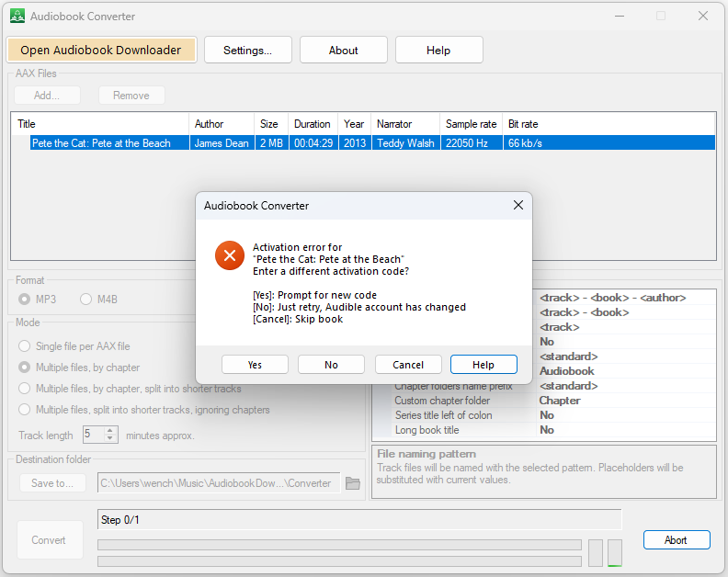Select the Pete the Cat book row
This screenshot has height=577, width=728.
tap(101, 143)
